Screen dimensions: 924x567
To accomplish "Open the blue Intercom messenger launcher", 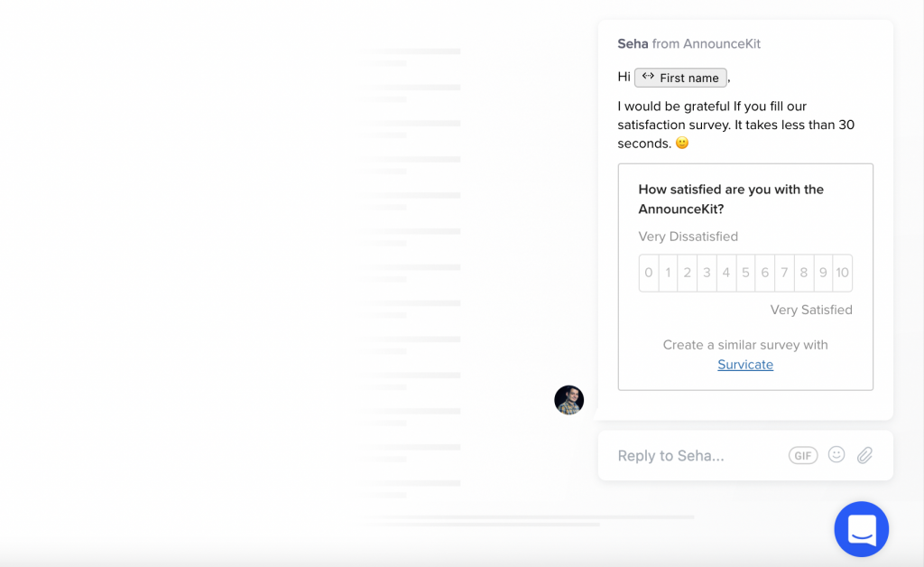I will point(861,529).
